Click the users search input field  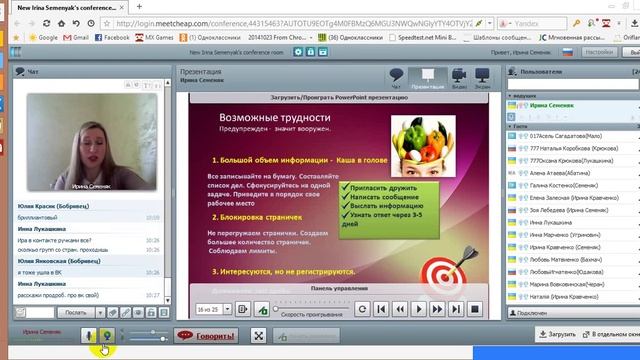pos(572,84)
